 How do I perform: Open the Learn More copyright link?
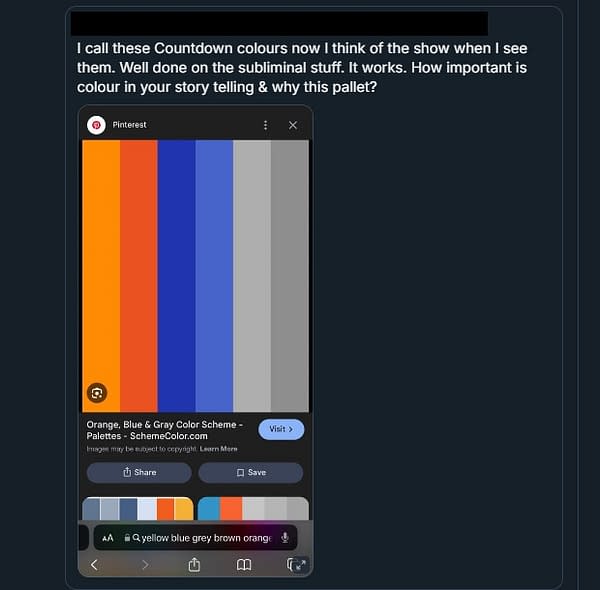pyautogui.click(x=218, y=449)
